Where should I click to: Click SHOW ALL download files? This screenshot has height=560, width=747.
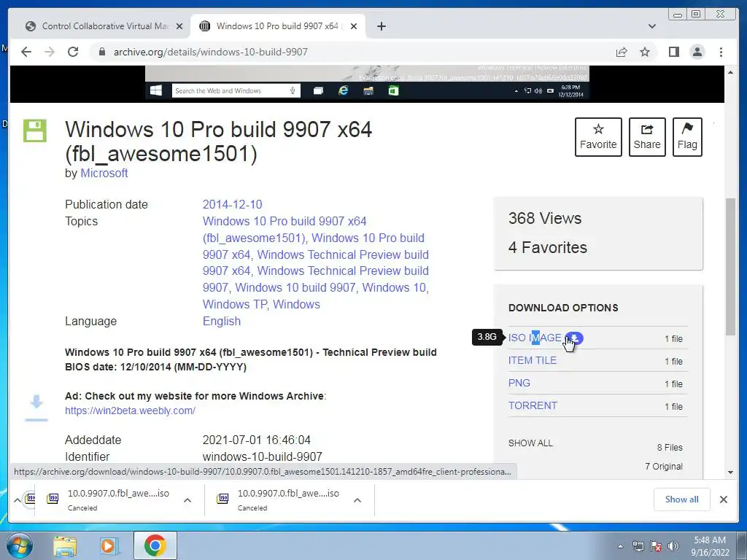[530, 443]
